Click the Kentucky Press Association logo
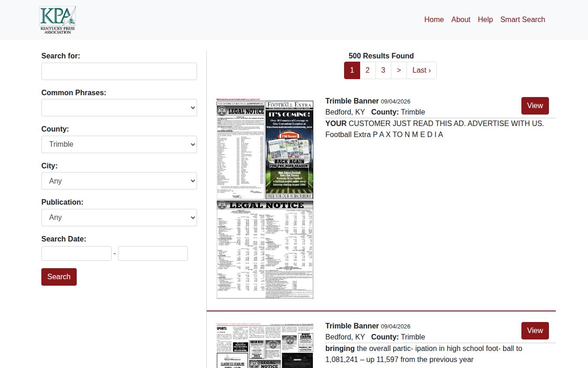Image resolution: width=588 pixels, height=368 pixels. click(x=57, y=20)
